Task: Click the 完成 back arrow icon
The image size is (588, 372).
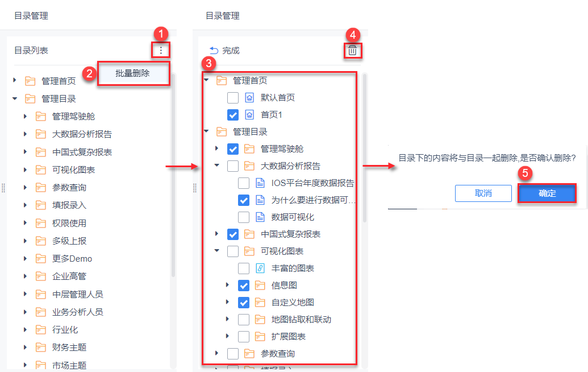Action: pos(214,50)
